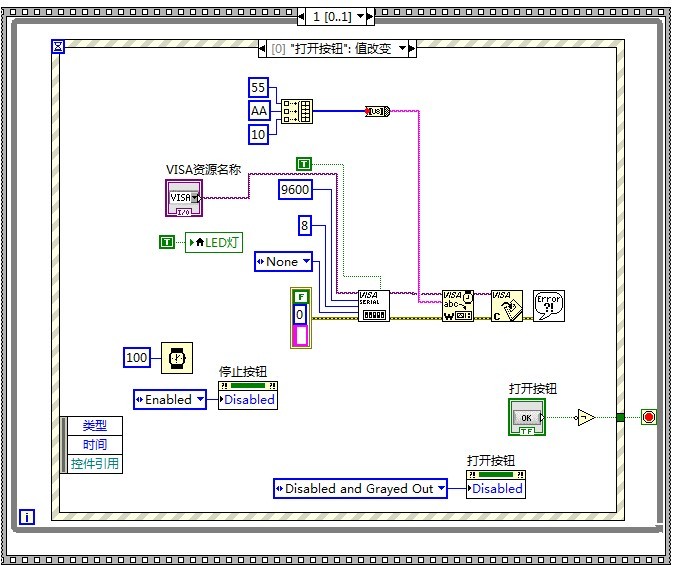Open the 打开按钮 event case selector

click(403, 48)
